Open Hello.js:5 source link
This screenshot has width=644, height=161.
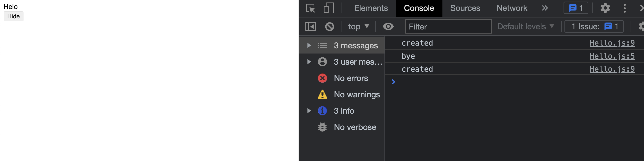pos(612,56)
